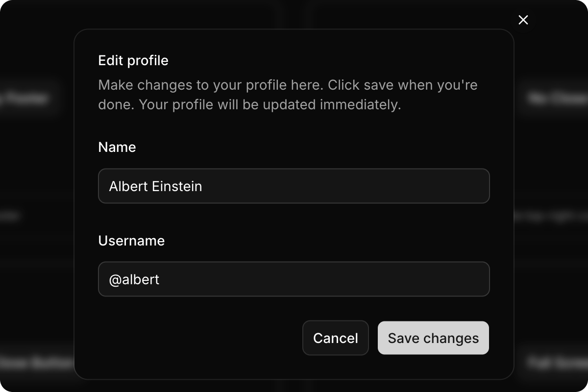Click "Your profile will be updated immediately" text
The image size is (588, 392).
point(269,105)
